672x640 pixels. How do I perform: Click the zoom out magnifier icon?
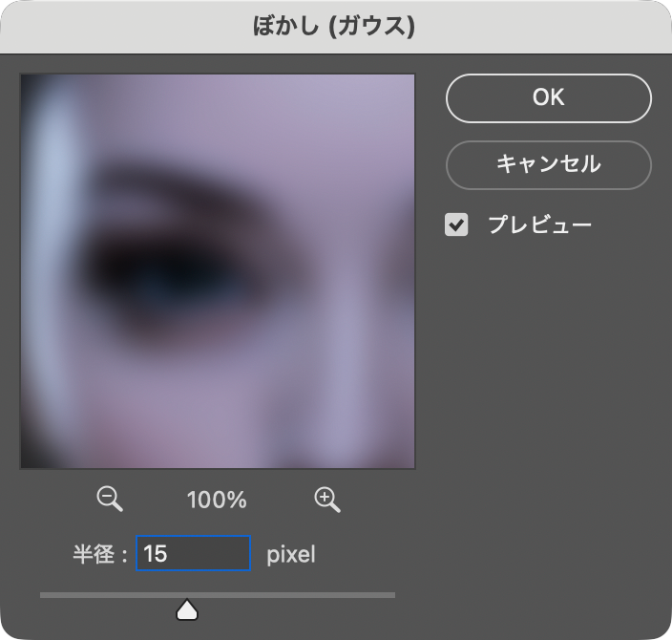coord(110,499)
